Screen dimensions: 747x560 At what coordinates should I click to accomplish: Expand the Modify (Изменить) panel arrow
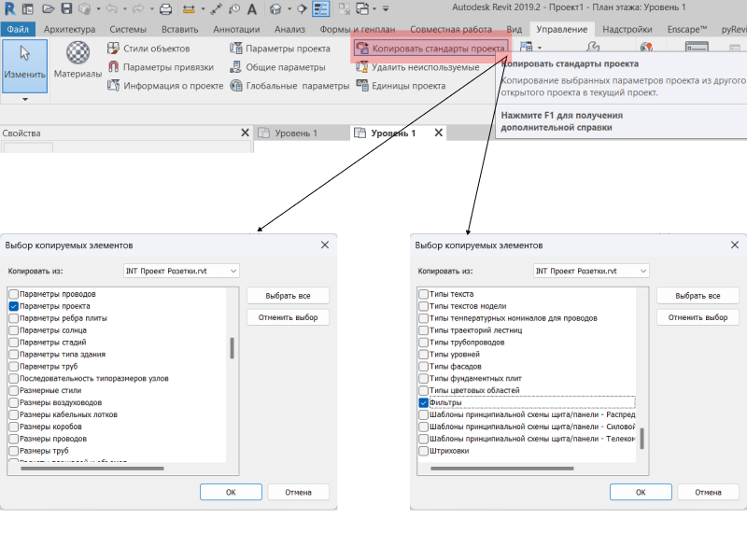click(25, 99)
